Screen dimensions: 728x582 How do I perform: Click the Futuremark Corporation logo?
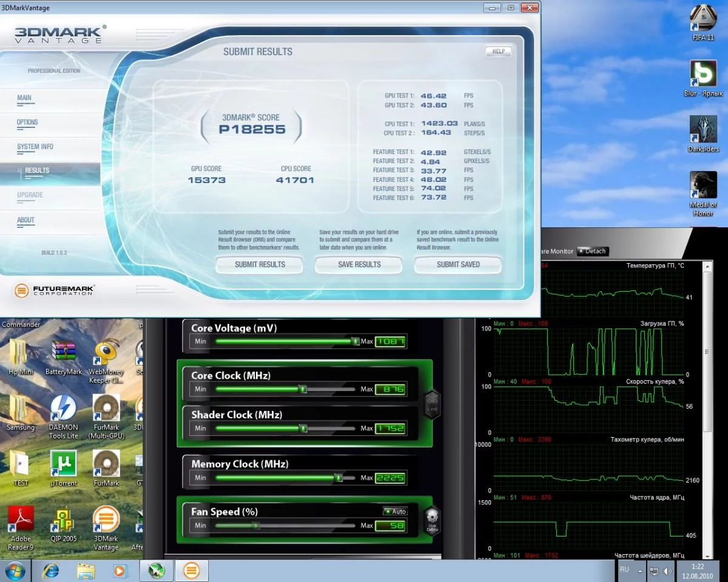click(55, 290)
